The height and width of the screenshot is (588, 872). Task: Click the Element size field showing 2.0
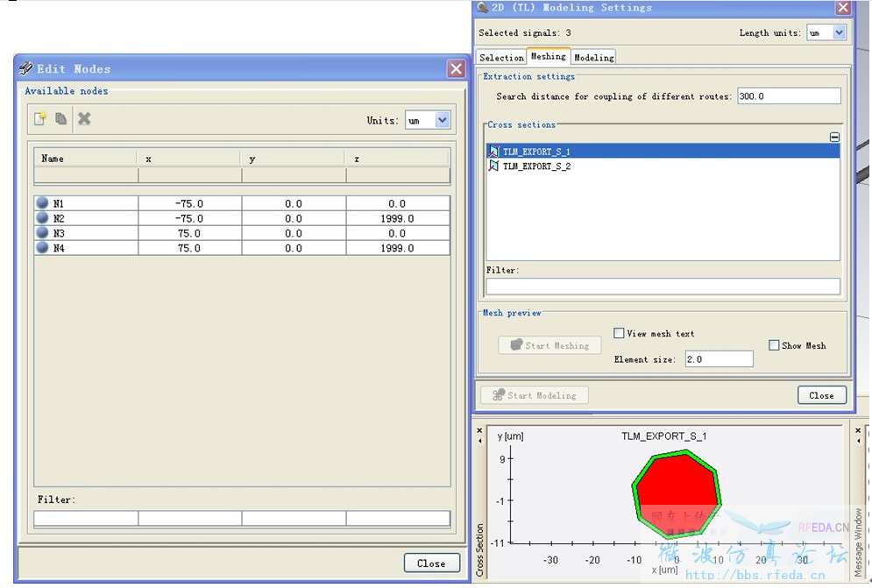coord(719,359)
